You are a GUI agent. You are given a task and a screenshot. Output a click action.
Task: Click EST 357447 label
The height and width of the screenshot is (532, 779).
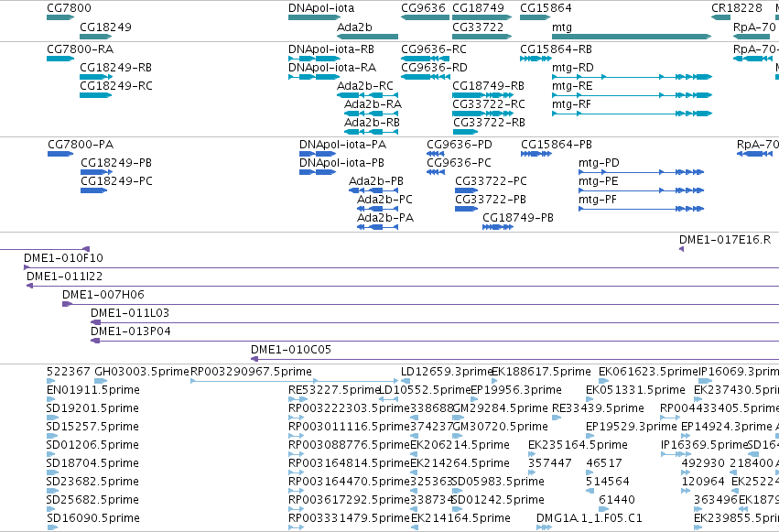click(x=550, y=463)
